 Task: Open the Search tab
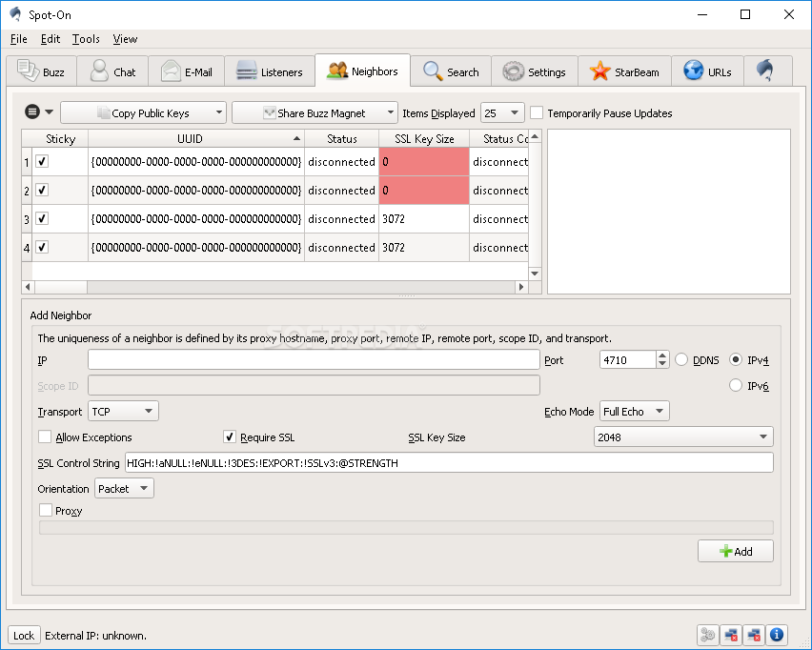(451, 71)
